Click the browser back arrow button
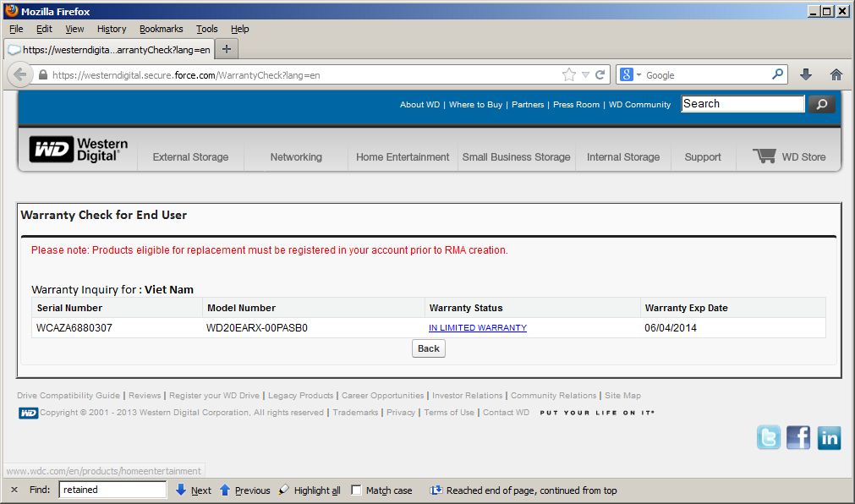The height and width of the screenshot is (504, 855). pyautogui.click(x=19, y=74)
